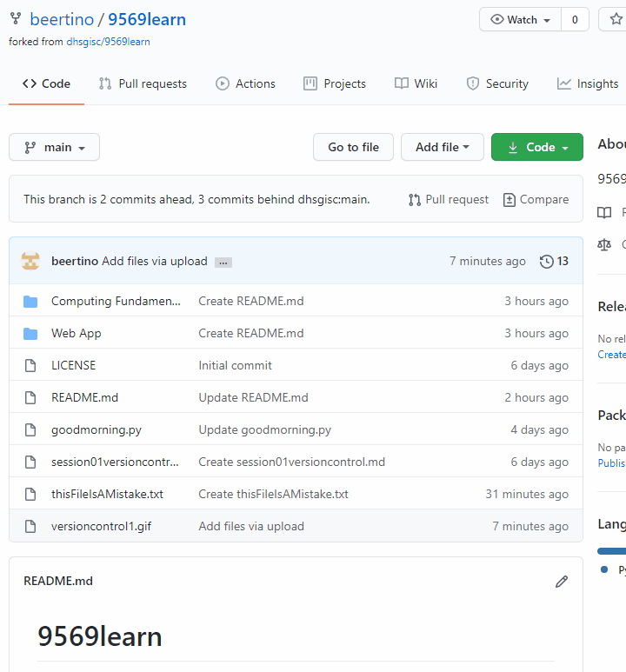
Task: Open Add files via upload commit for versioncontrol1.gif
Action: (x=251, y=526)
